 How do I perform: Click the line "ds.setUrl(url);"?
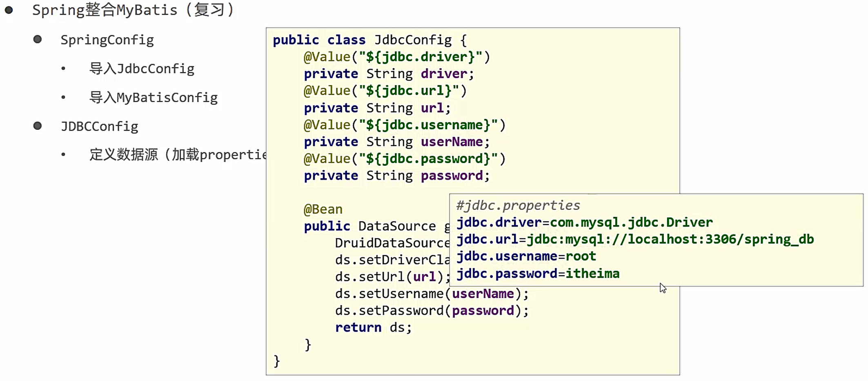pyautogui.click(x=392, y=277)
